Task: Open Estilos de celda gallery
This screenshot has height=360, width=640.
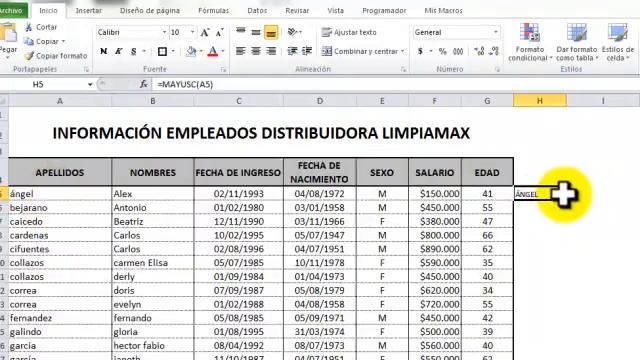Action: pyautogui.click(x=618, y=42)
